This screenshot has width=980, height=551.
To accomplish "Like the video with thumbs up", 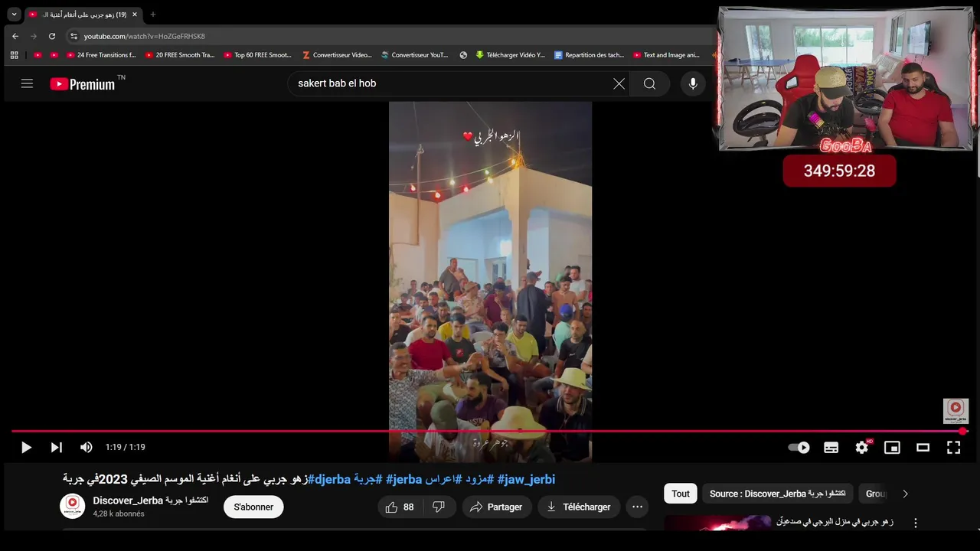I will tap(400, 507).
